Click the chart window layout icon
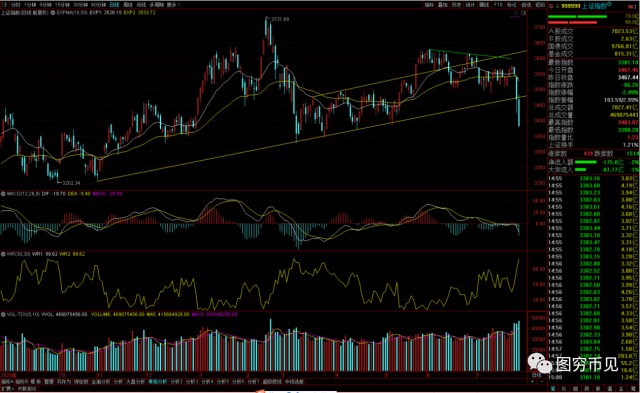 524,13
